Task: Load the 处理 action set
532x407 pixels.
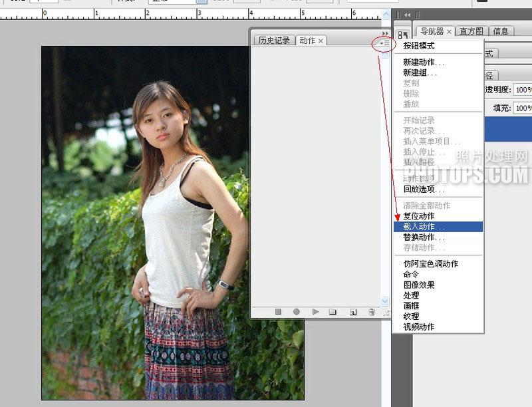Action: (x=438, y=295)
